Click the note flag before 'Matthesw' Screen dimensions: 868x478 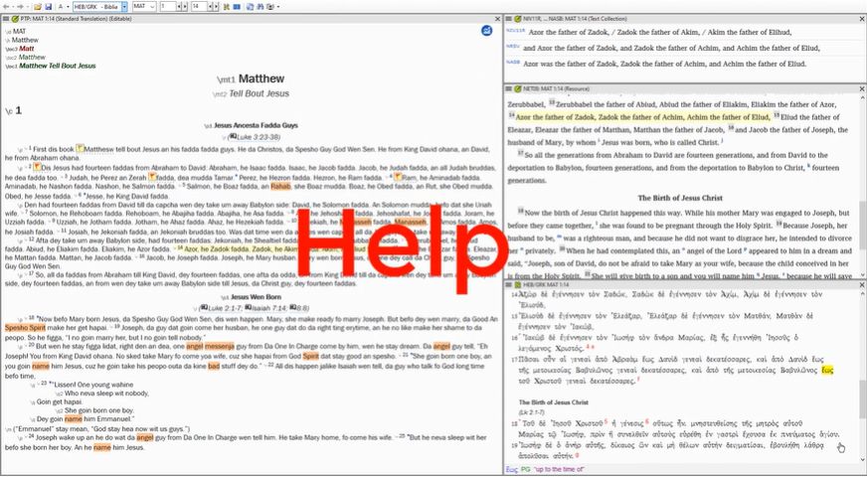click(x=80, y=147)
